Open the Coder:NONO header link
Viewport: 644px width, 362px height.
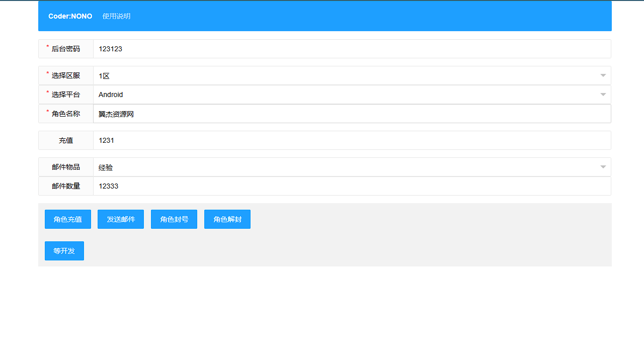tap(70, 16)
